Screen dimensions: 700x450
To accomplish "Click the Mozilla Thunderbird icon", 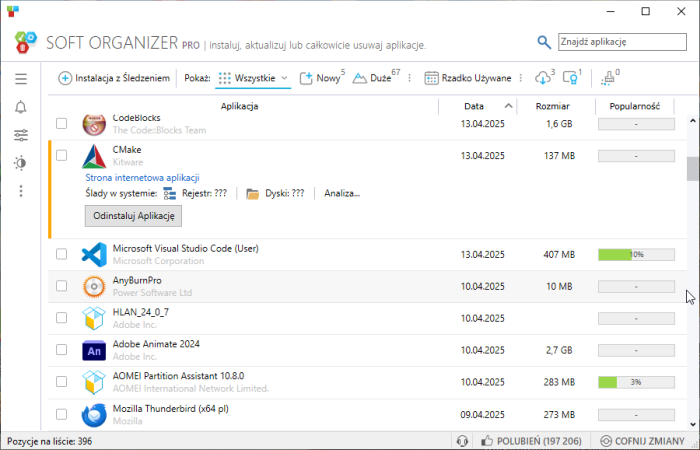I will tap(94, 415).
